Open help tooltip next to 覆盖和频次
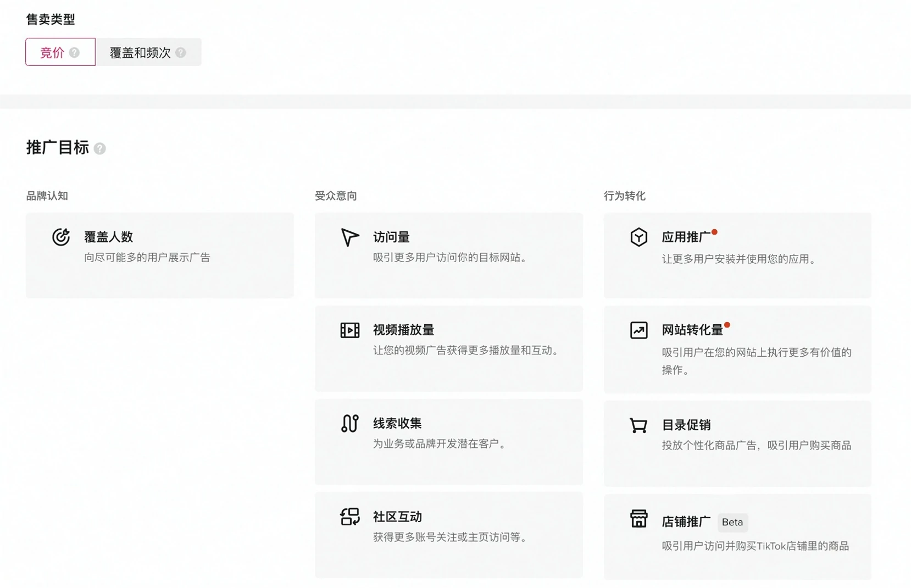The image size is (911, 588). [181, 53]
